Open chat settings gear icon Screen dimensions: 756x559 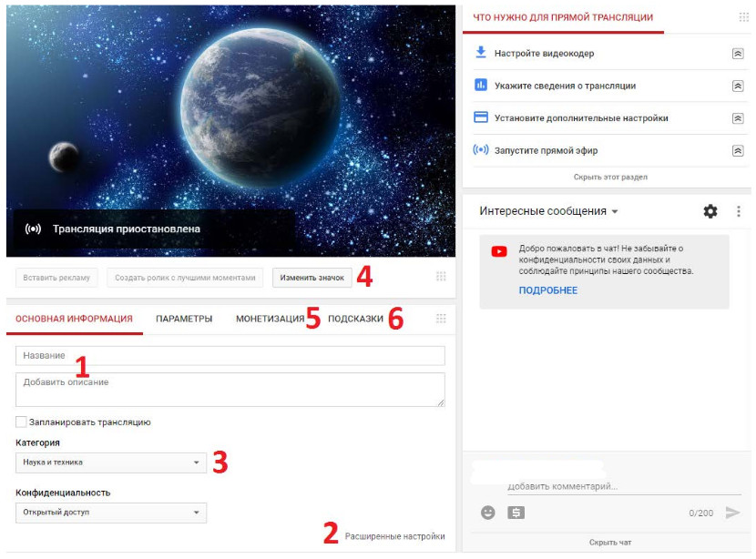point(710,211)
